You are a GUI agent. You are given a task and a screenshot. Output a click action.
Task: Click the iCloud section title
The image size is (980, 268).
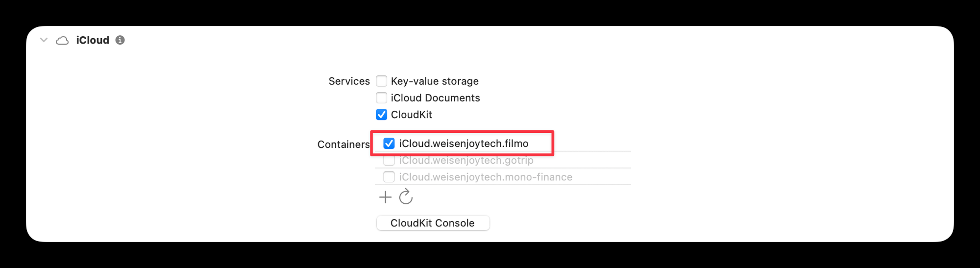coord(93,40)
